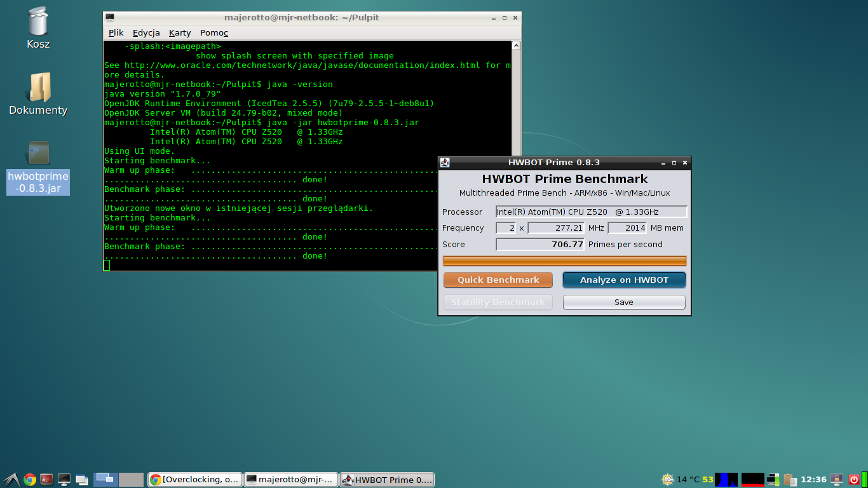Screen dimensions: 868x488
Task: Open the LXDE start menu
Action: pos(11,480)
